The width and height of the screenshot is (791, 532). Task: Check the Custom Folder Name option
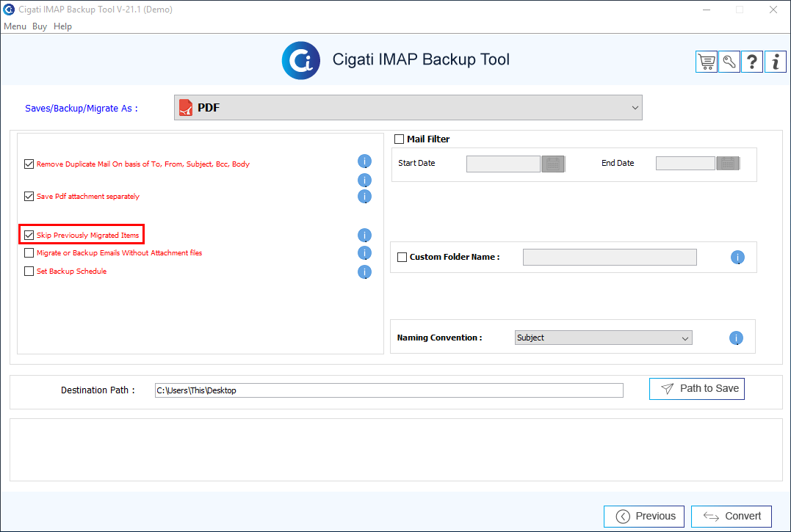402,258
